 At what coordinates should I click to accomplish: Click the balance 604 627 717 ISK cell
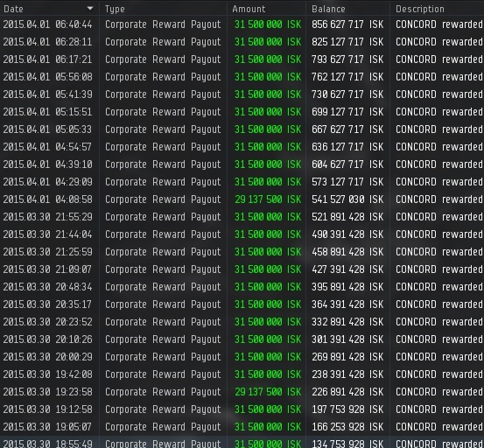[x=347, y=164]
